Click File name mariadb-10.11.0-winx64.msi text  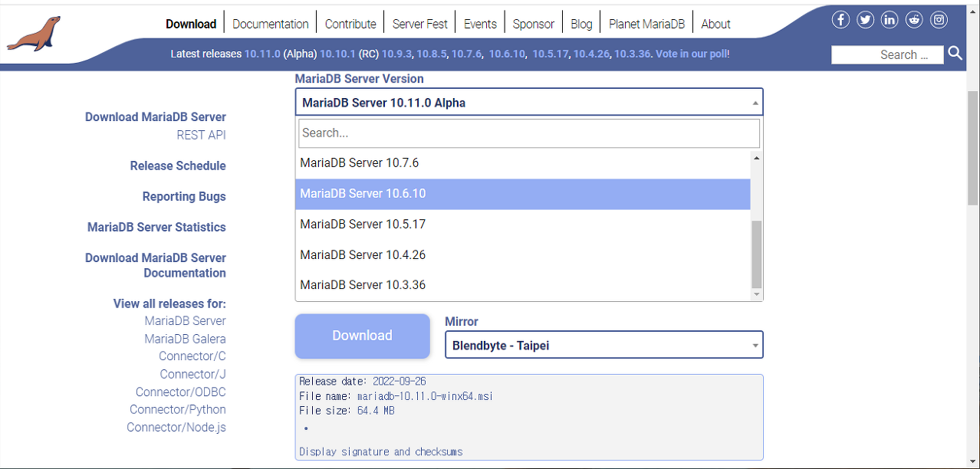click(396, 395)
